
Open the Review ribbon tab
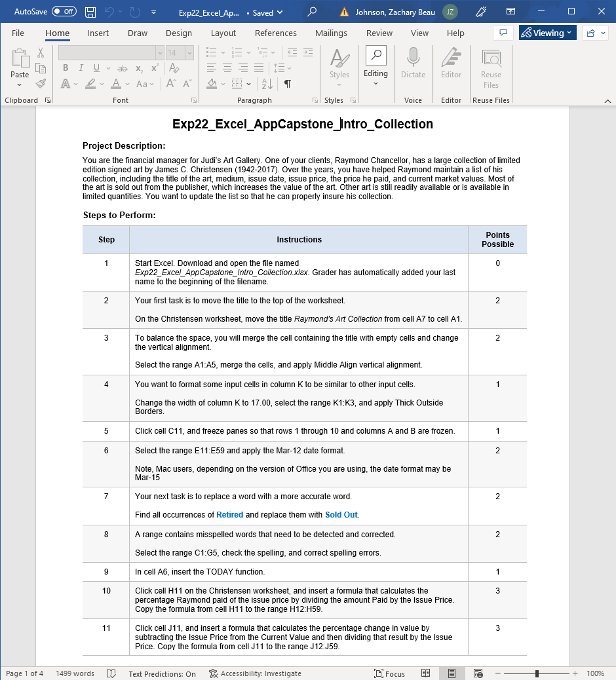tap(379, 33)
